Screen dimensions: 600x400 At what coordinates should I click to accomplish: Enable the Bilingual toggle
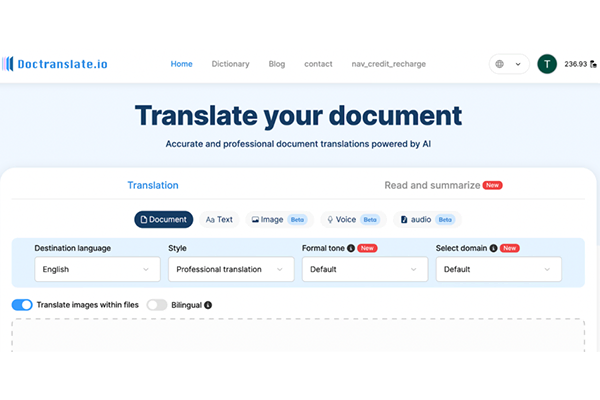(157, 305)
